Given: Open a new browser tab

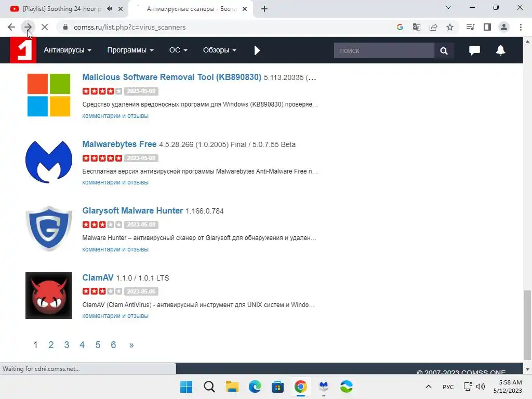Looking at the screenshot, I should pos(264,9).
